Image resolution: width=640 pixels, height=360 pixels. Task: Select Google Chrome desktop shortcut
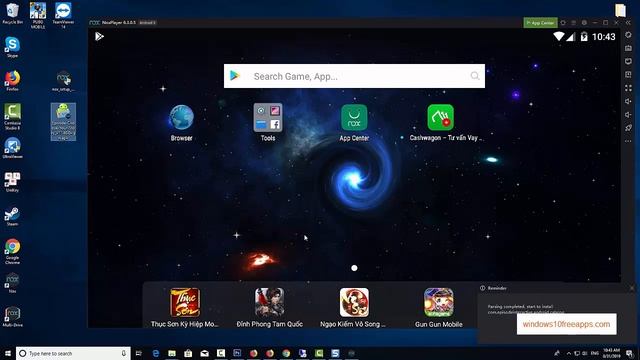(x=12, y=251)
